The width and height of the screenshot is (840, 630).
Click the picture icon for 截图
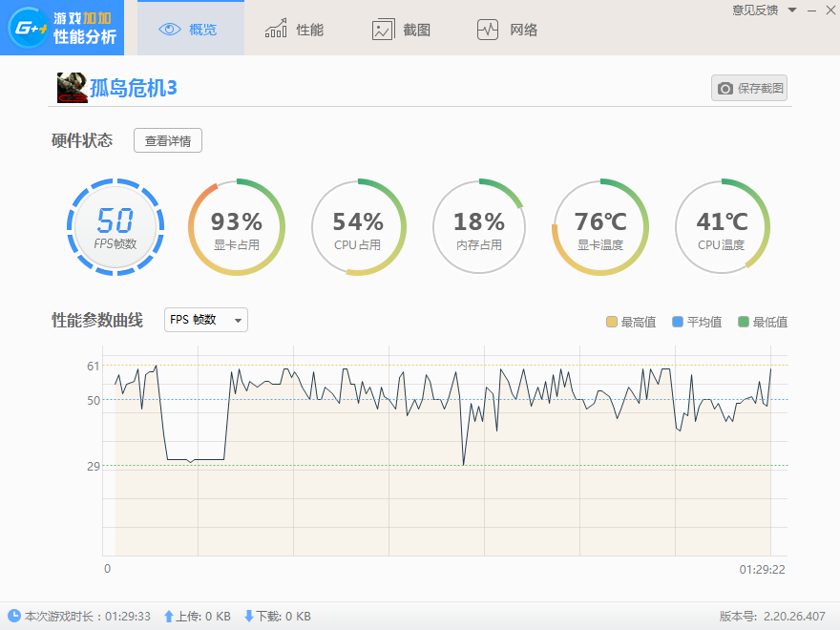383,30
